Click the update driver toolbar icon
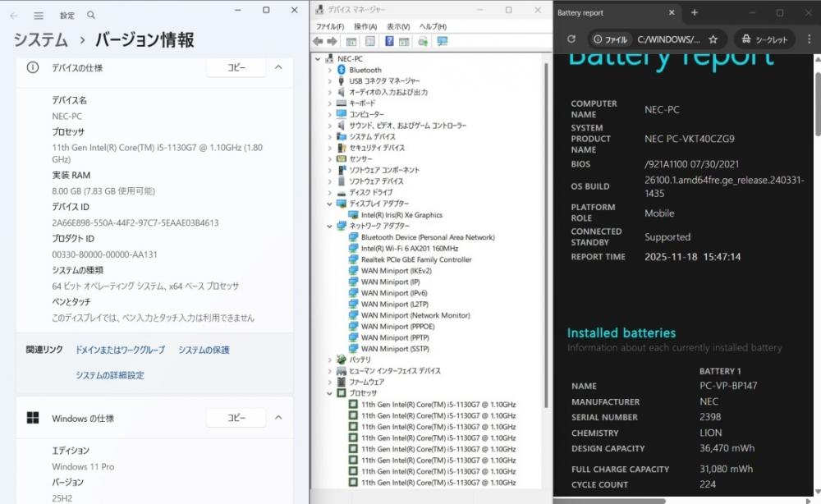The width and height of the screenshot is (821, 504). 423,41
